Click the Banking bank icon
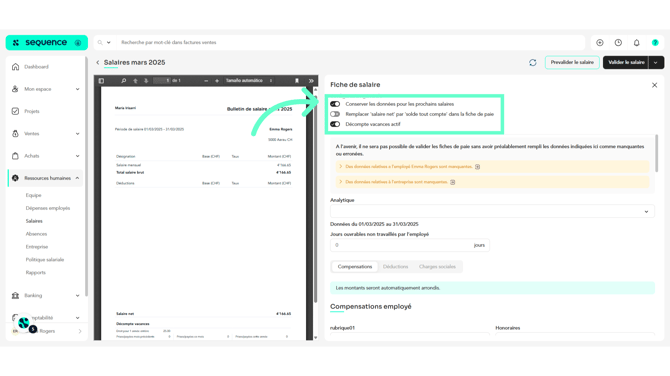670x376 pixels. pos(15,296)
